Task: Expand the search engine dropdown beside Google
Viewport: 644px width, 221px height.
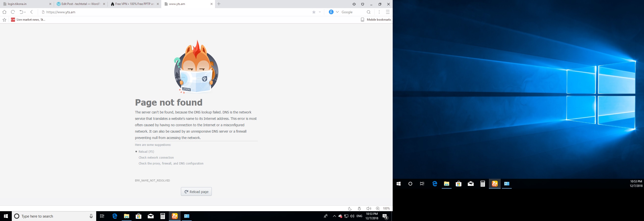Action: tap(337, 12)
